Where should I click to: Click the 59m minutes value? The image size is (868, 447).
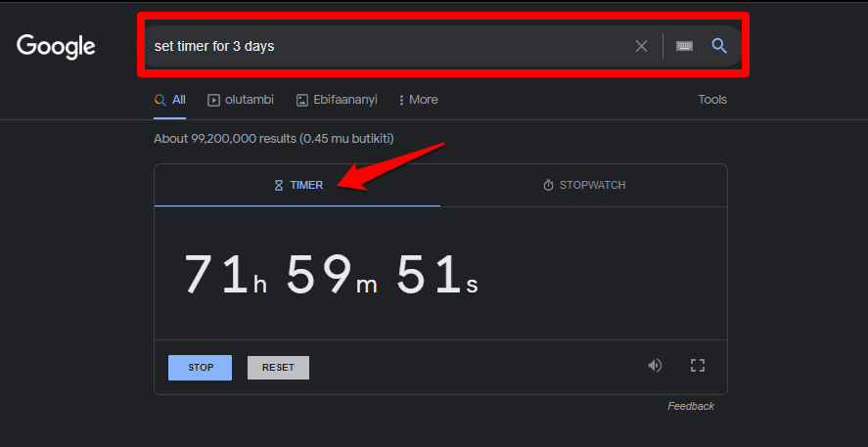pyautogui.click(x=332, y=274)
